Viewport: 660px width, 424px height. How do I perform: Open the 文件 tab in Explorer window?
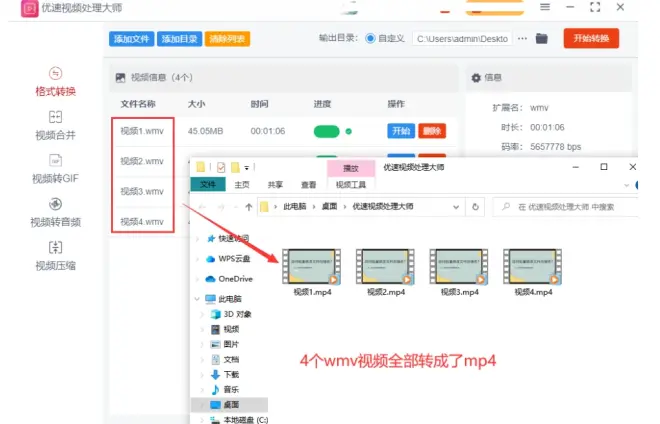[x=208, y=184]
